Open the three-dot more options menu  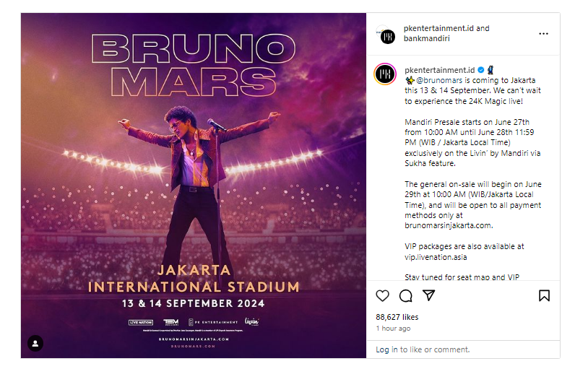543,34
